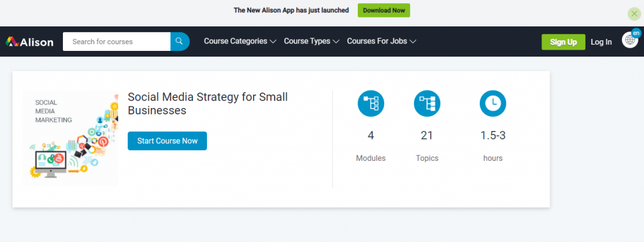Dismiss the app launch banner
The width and height of the screenshot is (644, 242).
click(634, 14)
